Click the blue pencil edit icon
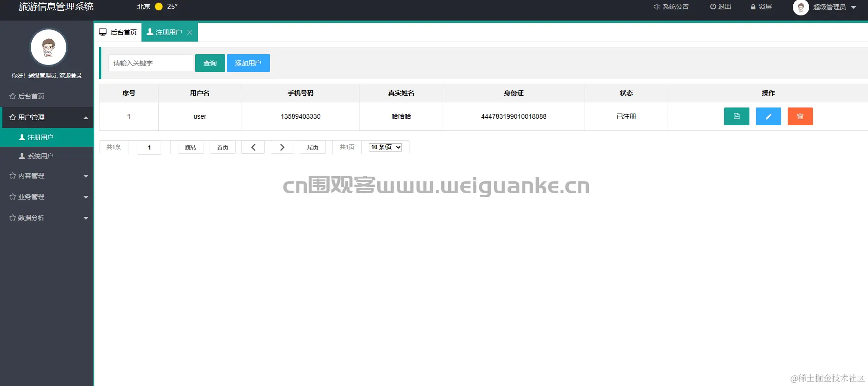The width and height of the screenshot is (868, 386). [768, 116]
